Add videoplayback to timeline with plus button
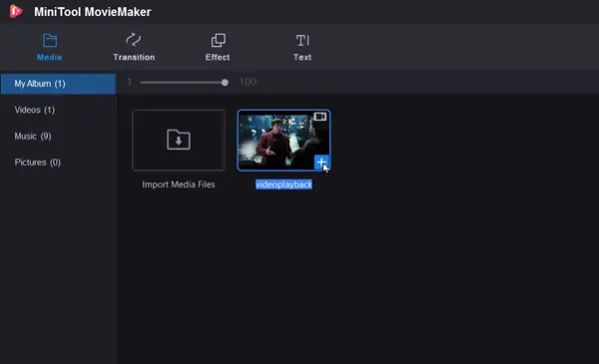The width and height of the screenshot is (599, 364). coord(321,163)
